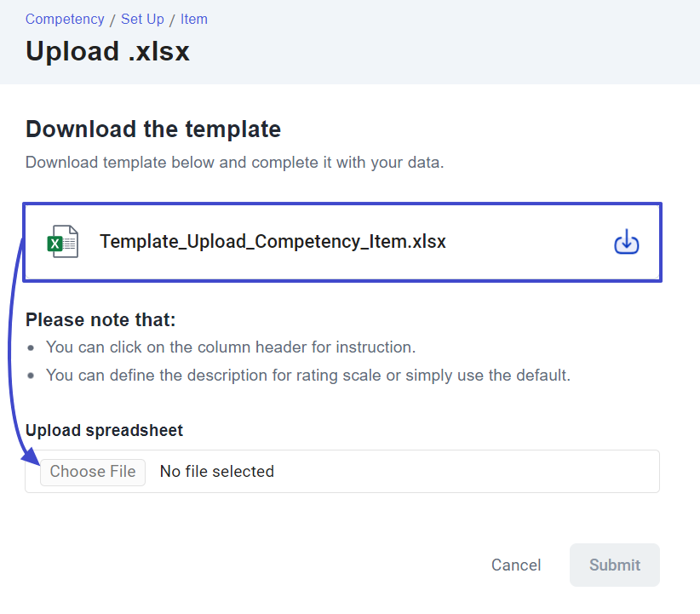
Task: Click the "Download the template" heading
Action: pyautogui.click(x=153, y=129)
